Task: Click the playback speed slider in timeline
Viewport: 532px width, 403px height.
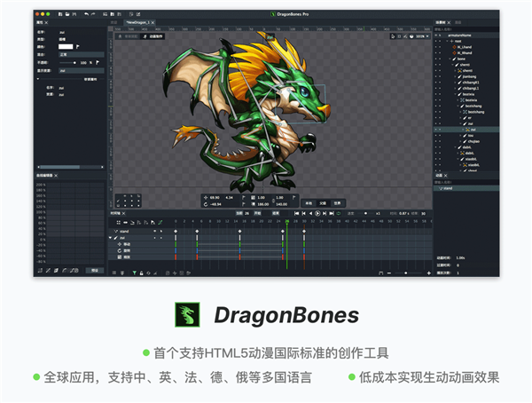Action: click(364, 213)
